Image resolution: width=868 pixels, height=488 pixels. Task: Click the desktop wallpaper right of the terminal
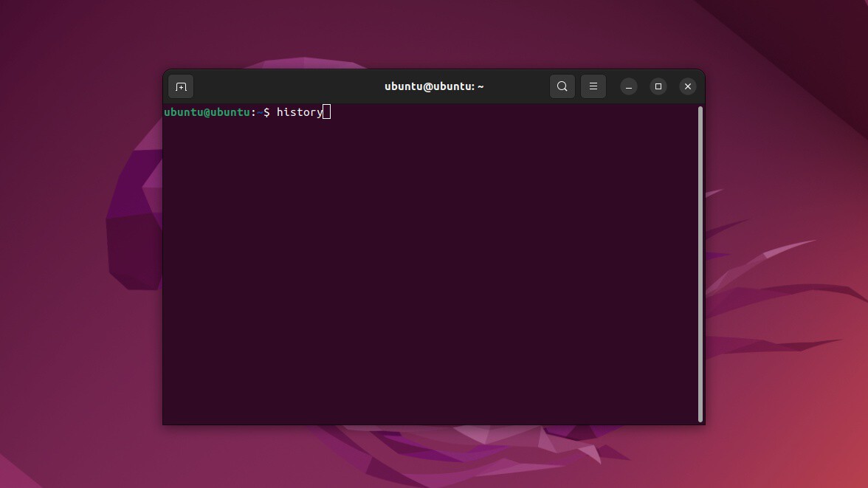786,250
